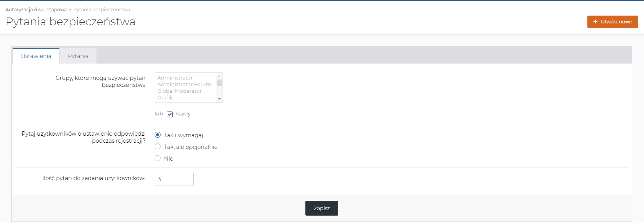The width and height of the screenshot is (644, 223).
Task: Click the "Ilość pytań do zadania użytkownikowi" label
Action: click(x=94, y=178)
